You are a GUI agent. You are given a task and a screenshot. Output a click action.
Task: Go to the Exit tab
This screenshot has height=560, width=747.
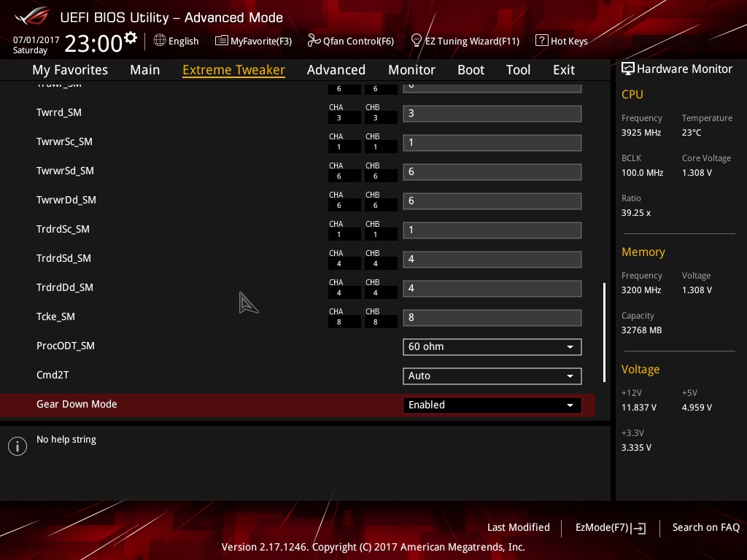pos(564,70)
